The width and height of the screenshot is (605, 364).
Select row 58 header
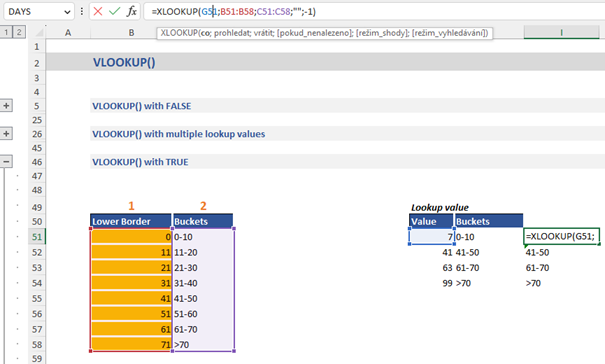pyautogui.click(x=37, y=344)
